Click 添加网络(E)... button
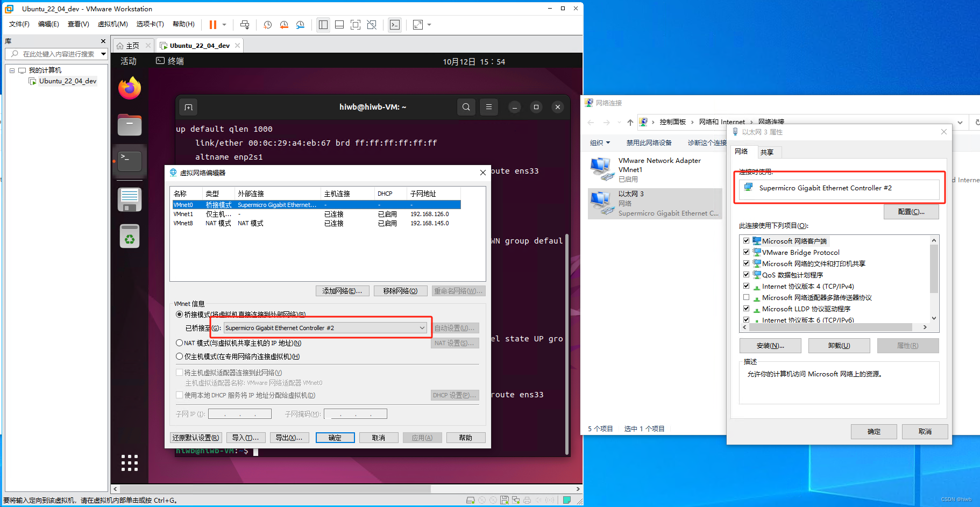The image size is (980, 507). [342, 291]
